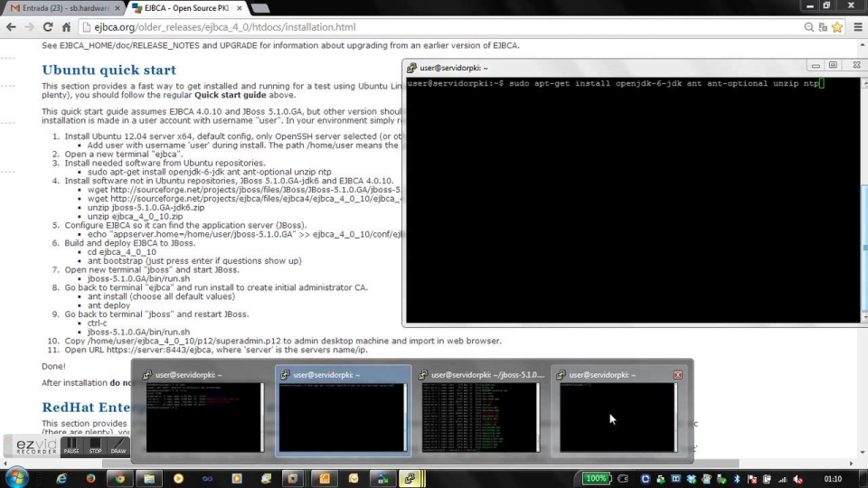Click the RedHat Ente heading
This screenshot has height=488, width=868.
[x=87, y=408]
